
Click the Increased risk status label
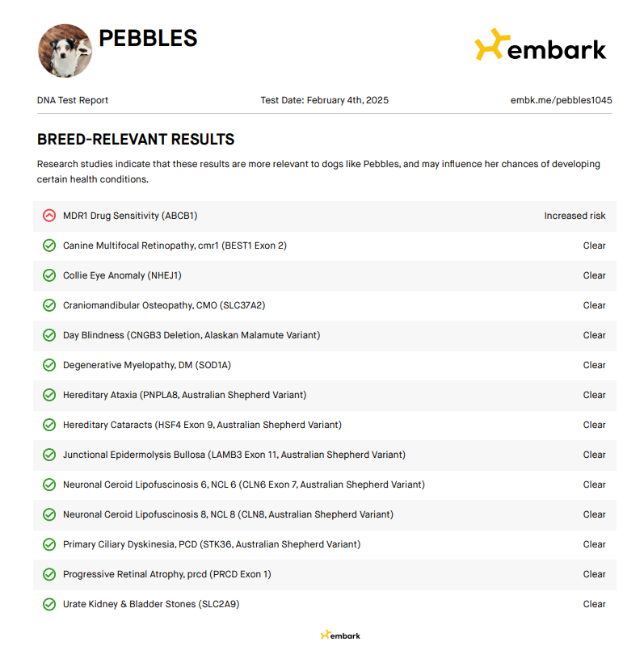[x=575, y=216]
